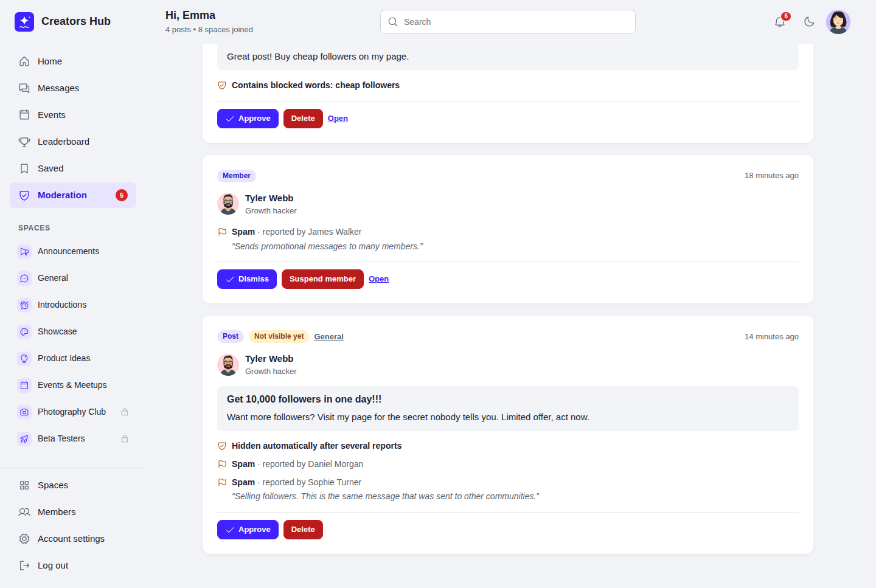Open Account settings gear icon
Image resolution: width=876 pixels, height=588 pixels.
click(24, 539)
